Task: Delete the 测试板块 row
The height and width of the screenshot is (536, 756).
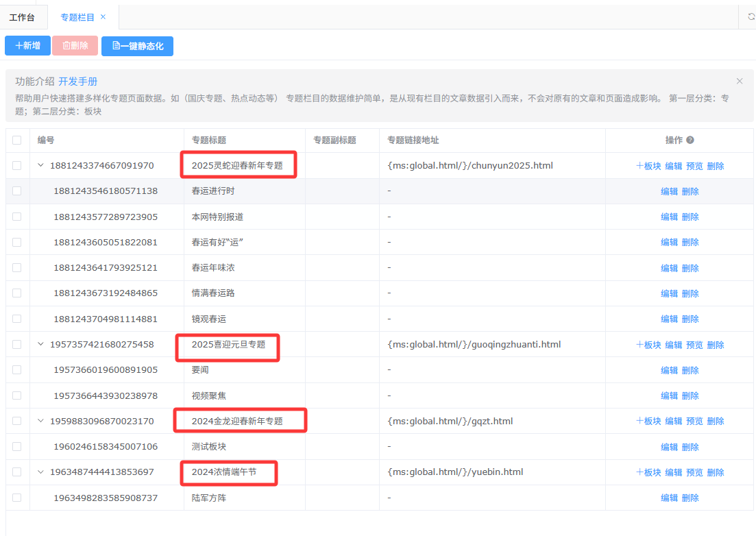Action: tap(690, 447)
